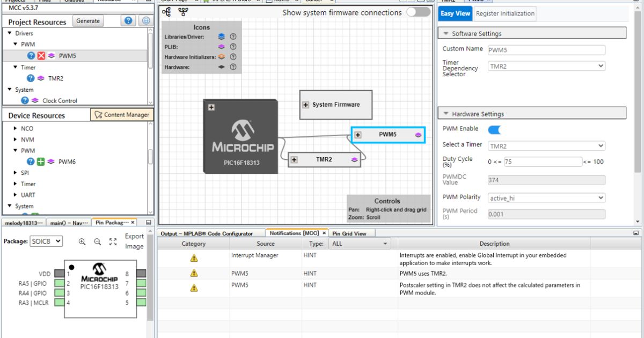644x338 pixels.
Task: Close the Pin Package tab
Action: pyautogui.click(x=133, y=222)
